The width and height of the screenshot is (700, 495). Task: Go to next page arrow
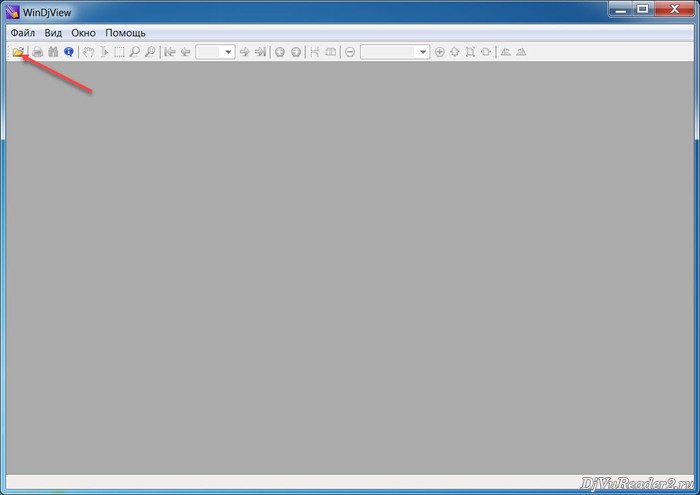(x=244, y=52)
